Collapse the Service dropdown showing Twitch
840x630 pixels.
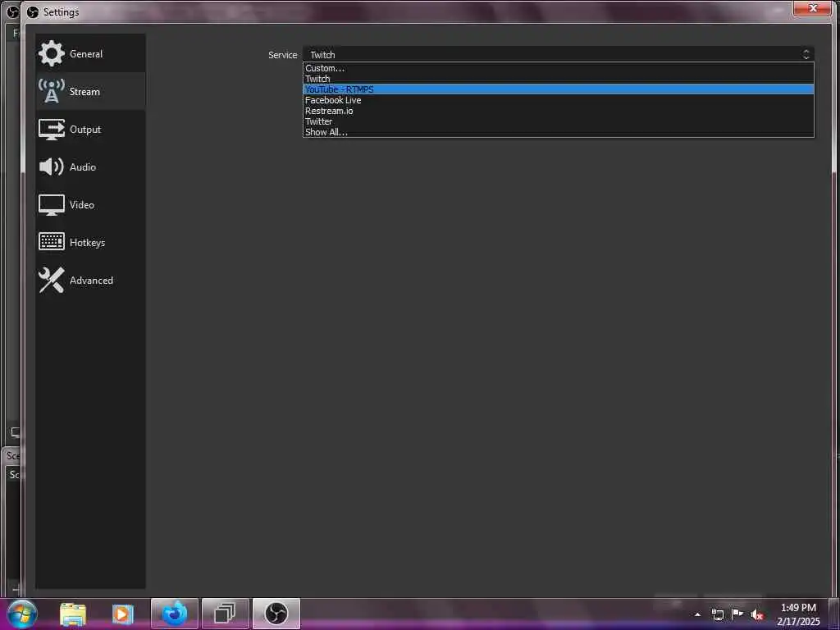coord(558,54)
